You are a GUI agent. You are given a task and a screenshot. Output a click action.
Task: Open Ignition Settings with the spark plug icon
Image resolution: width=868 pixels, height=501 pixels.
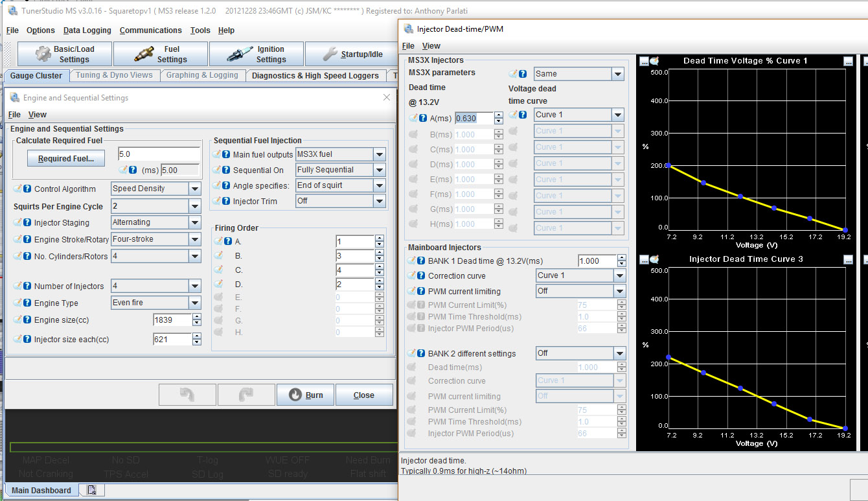tap(257, 54)
